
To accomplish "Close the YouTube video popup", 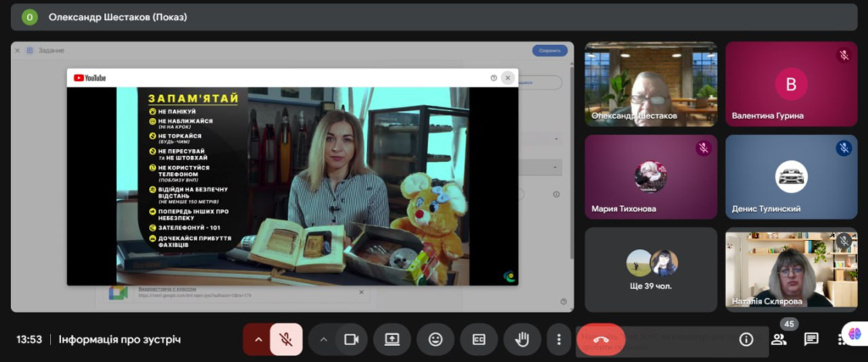I will pos(508,78).
